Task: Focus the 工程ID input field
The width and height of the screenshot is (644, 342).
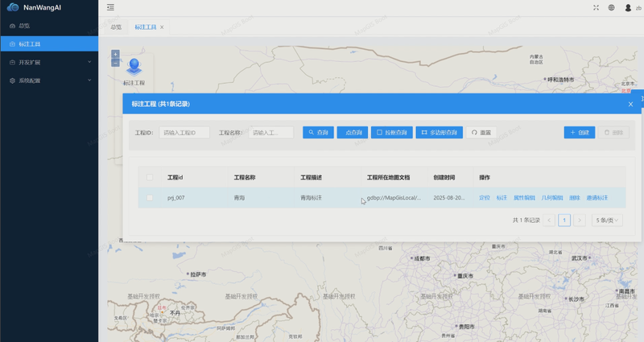Action: pyautogui.click(x=184, y=133)
